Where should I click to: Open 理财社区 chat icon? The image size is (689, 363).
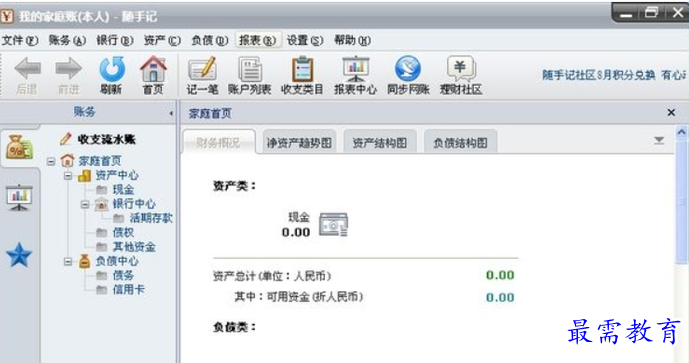(x=461, y=69)
